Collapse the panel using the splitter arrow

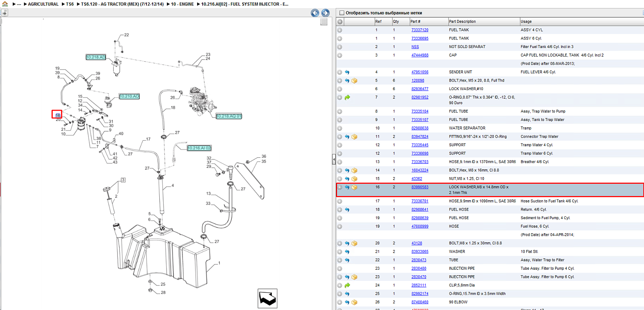pyautogui.click(x=334, y=160)
